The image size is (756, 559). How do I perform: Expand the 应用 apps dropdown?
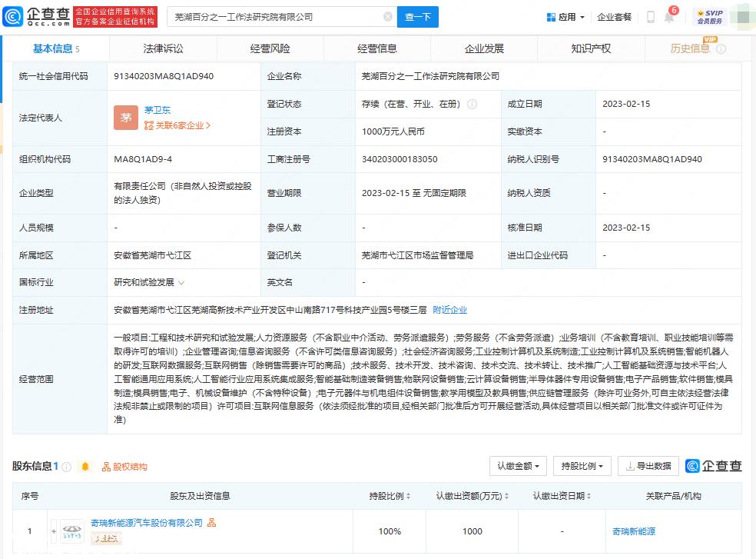[565, 18]
